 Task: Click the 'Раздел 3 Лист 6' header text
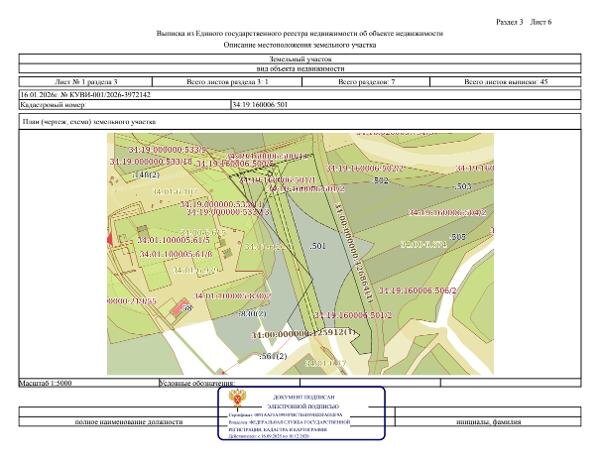(523, 22)
